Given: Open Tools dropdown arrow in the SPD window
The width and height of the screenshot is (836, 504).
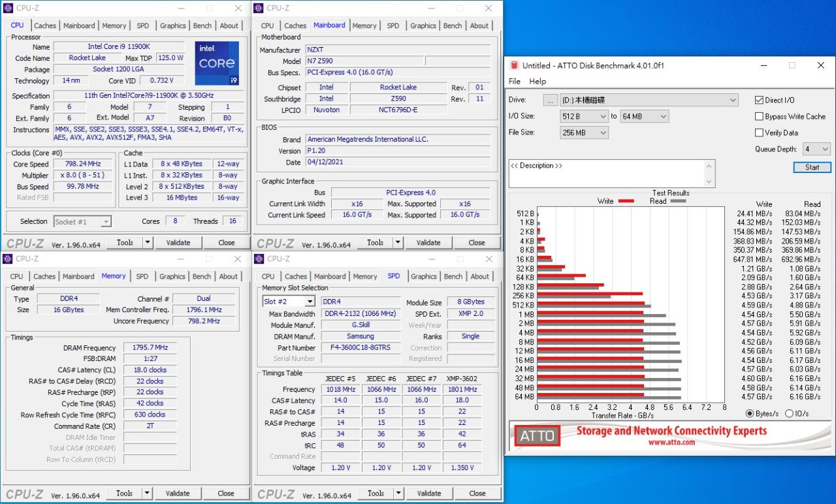Looking at the screenshot, I should (398, 493).
